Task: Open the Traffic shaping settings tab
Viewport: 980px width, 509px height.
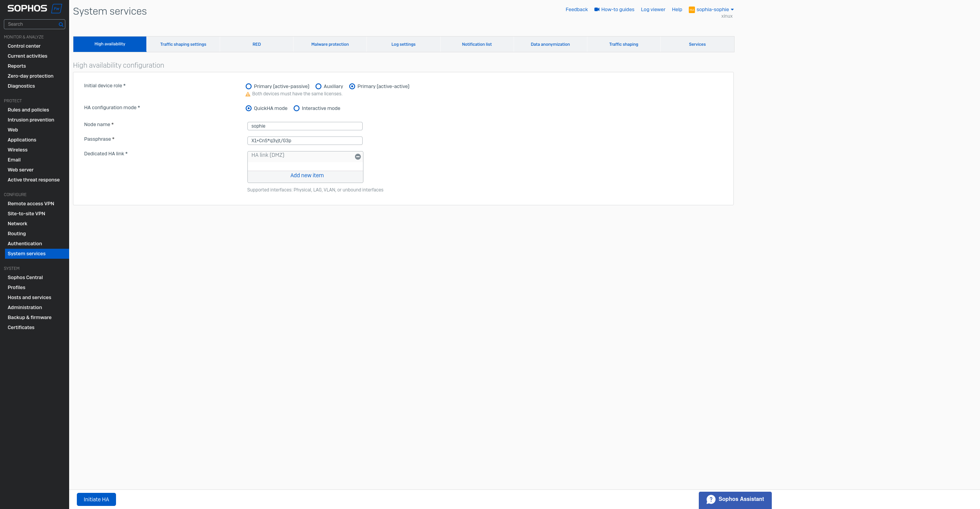Action: pyautogui.click(x=183, y=44)
